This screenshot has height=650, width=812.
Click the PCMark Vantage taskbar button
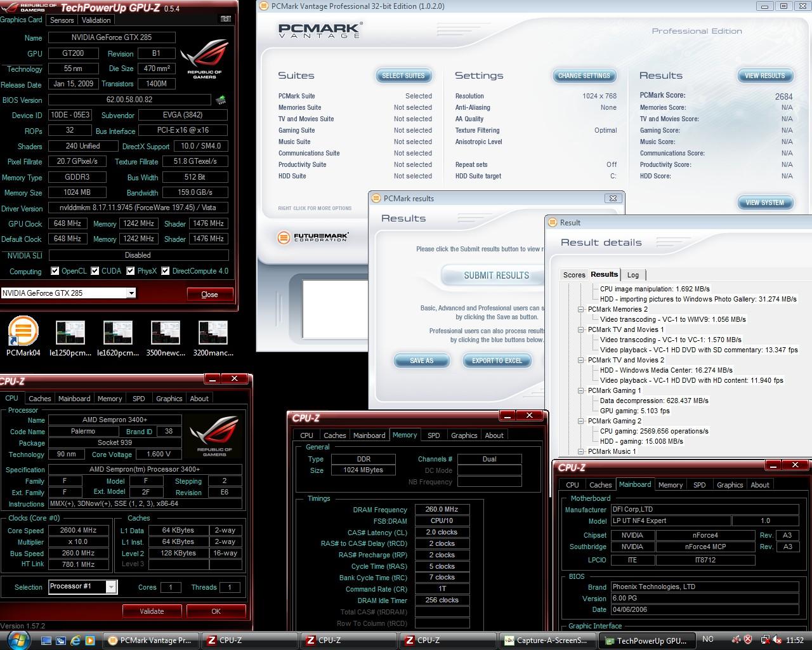(151, 640)
